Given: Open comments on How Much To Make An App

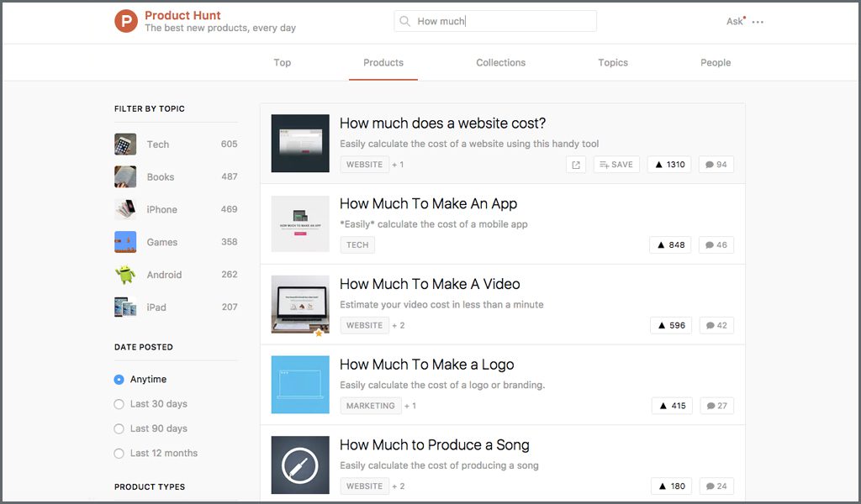Looking at the screenshot, I should tap(716, 245).
